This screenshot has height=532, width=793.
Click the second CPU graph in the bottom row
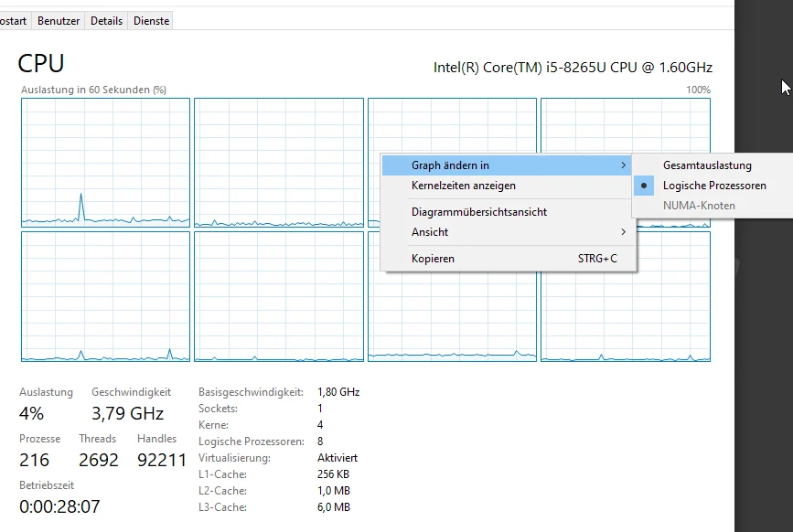(x=279, y=296)
